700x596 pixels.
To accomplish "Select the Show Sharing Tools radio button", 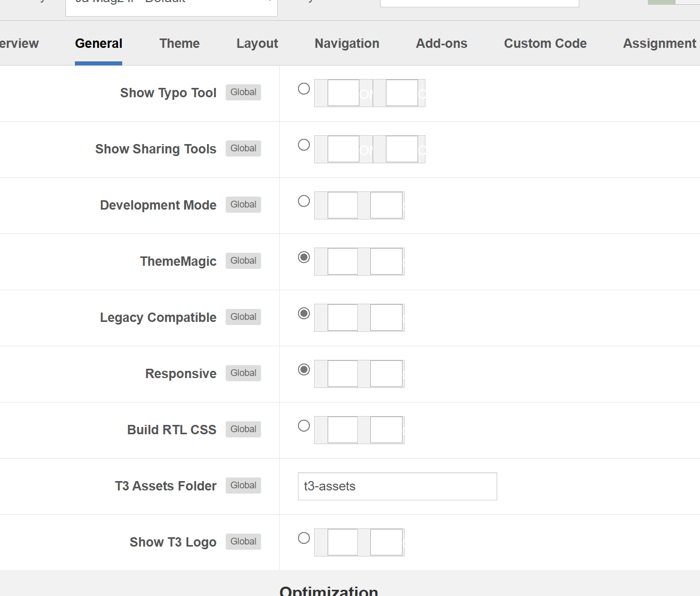I will coord(304,145).
